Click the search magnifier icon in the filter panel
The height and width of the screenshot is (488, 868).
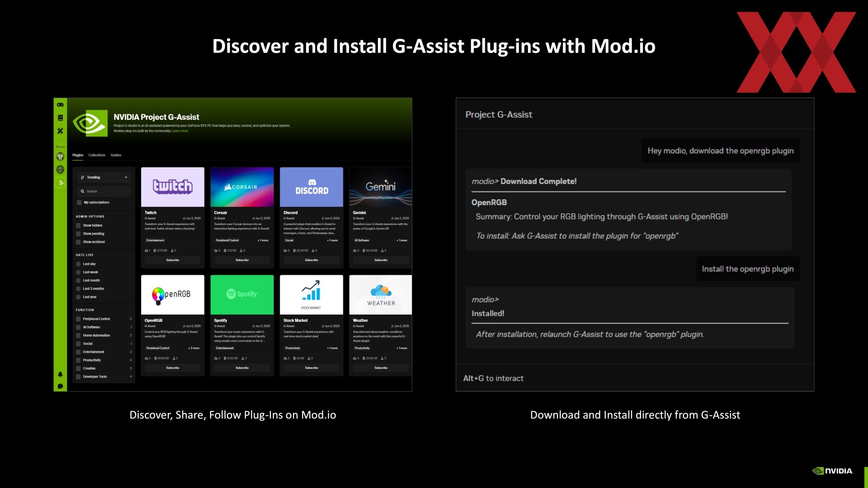pyautogui.click(x=83, y=191)
